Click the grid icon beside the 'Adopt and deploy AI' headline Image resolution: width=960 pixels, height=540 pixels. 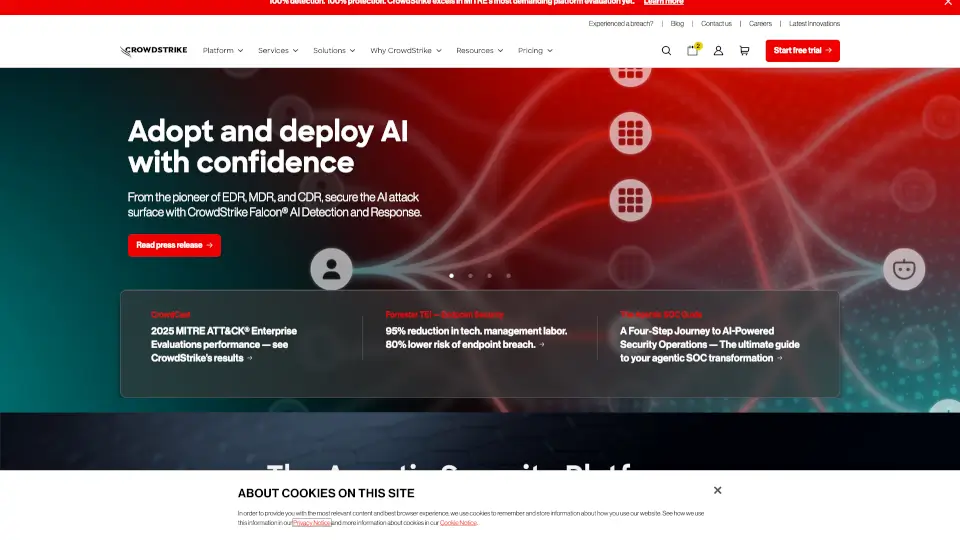point(630,133)
